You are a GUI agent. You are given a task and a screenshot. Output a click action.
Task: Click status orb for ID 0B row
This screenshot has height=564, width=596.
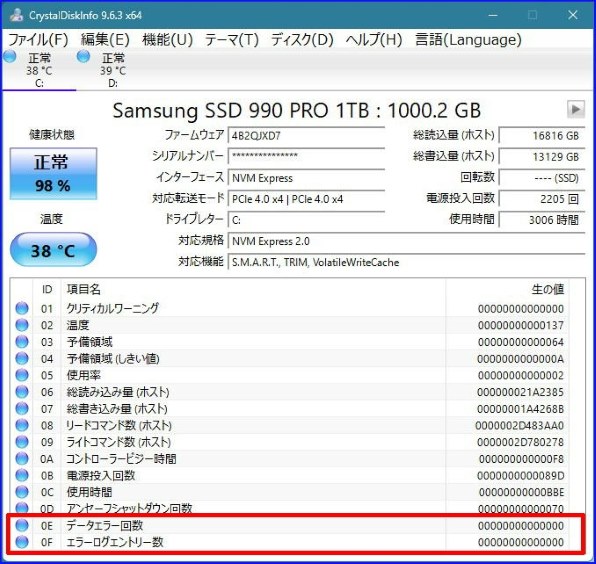click(22, 475)
